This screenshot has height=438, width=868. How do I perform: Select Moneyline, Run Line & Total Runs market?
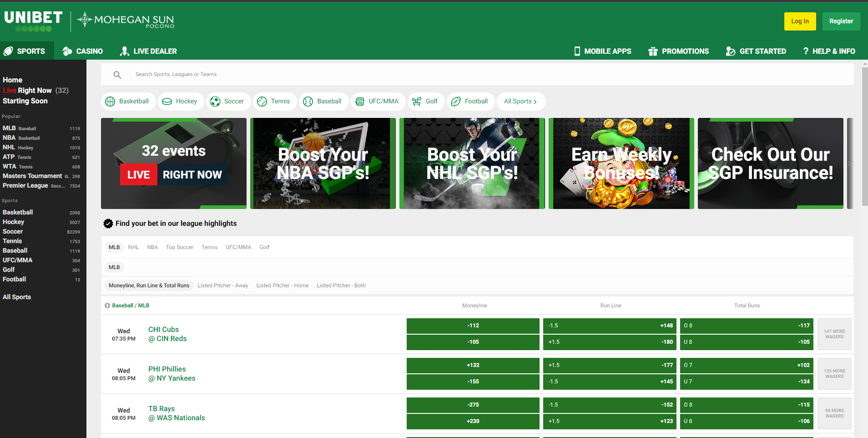coord(149,285)
